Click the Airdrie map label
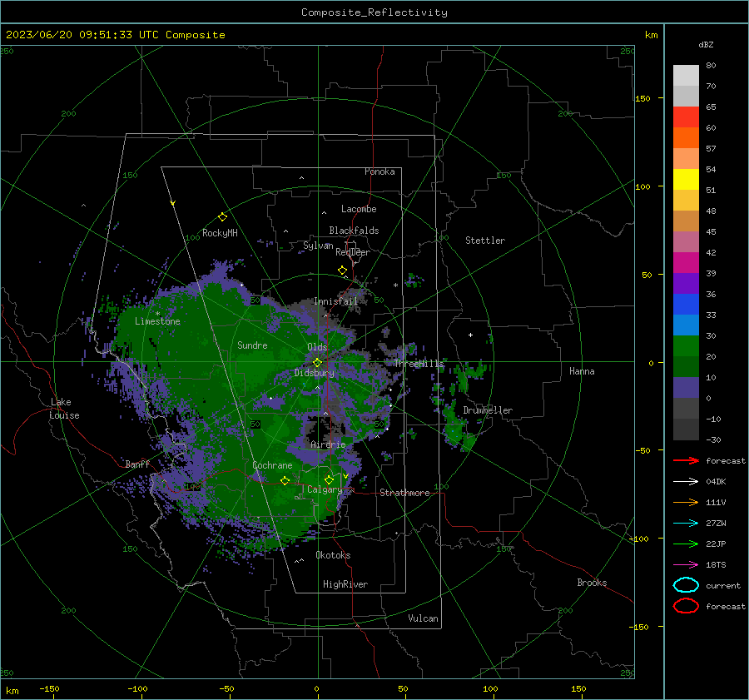 click(x=328, y=444)
